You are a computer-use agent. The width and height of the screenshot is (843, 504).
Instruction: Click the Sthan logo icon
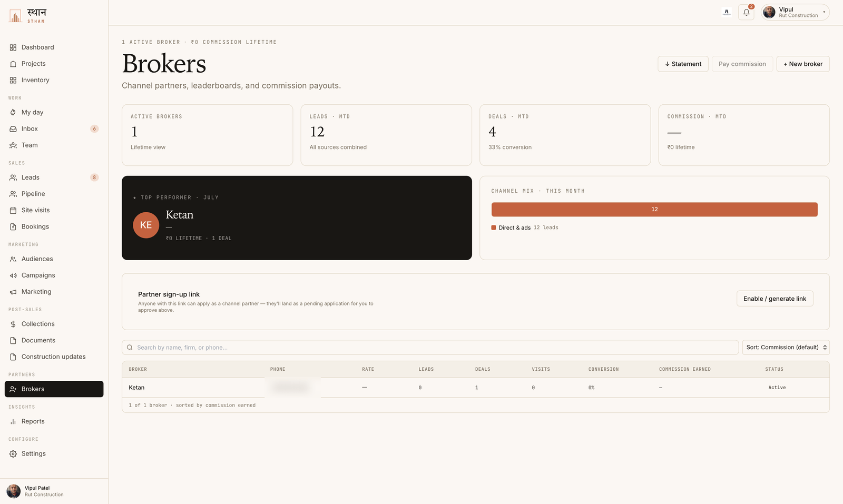[15, 16]
